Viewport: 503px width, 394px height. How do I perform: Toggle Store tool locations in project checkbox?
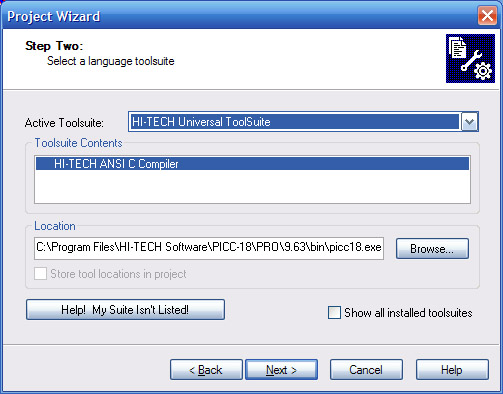tap(40, 274)
